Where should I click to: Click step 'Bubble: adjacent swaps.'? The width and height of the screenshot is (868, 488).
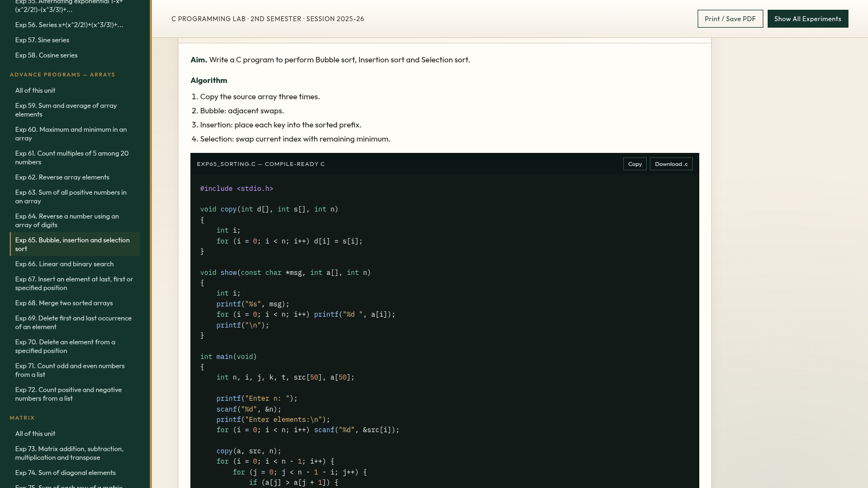click(x=242, y=111)
